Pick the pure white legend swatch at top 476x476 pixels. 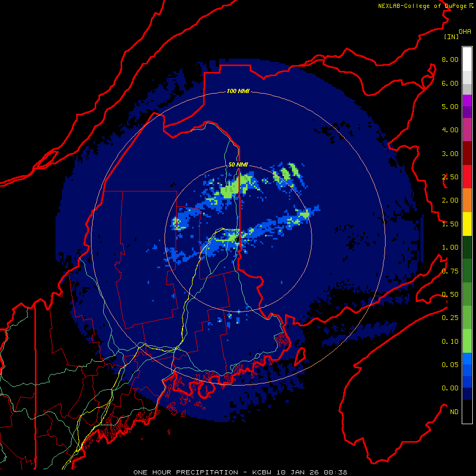pos(467,59)
